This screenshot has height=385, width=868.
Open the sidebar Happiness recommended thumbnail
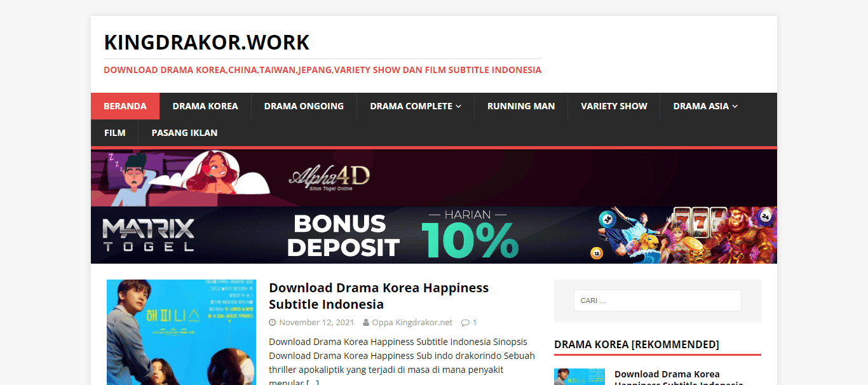[x=580, y=377]
